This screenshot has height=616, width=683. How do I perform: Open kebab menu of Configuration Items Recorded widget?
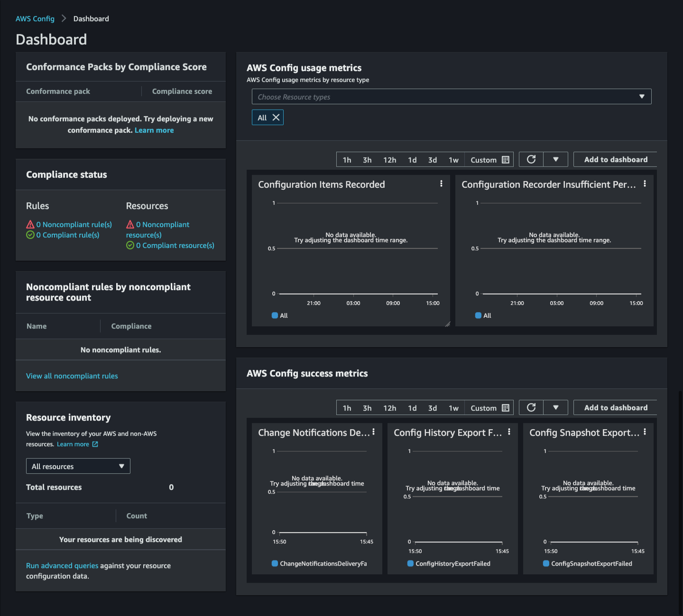[x=441, y=184]
